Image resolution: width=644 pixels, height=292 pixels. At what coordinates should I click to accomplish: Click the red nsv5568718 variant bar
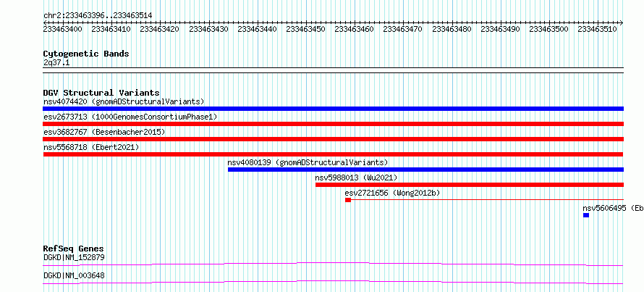(x=333, y=154)
